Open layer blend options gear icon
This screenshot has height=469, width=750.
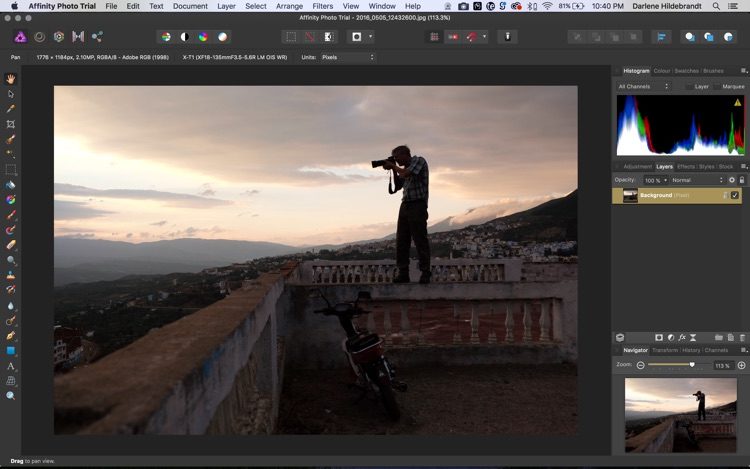click(x=732, y=180)
